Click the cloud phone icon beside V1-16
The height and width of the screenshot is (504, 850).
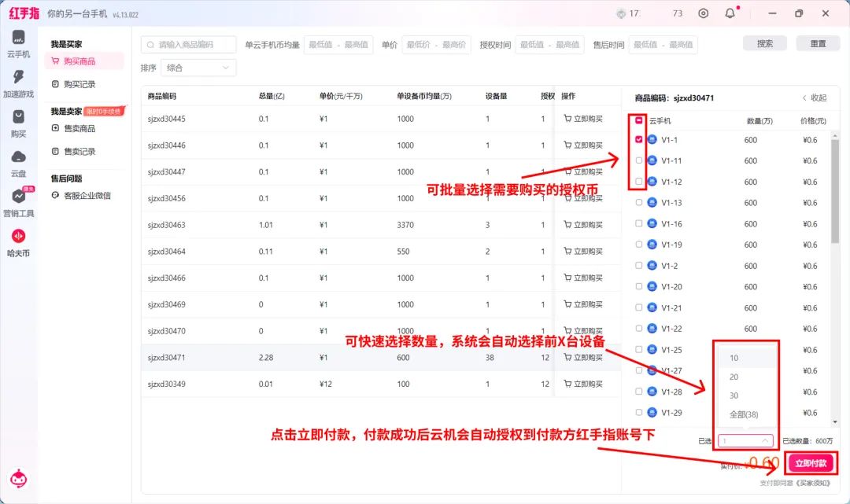click(652, 223)
